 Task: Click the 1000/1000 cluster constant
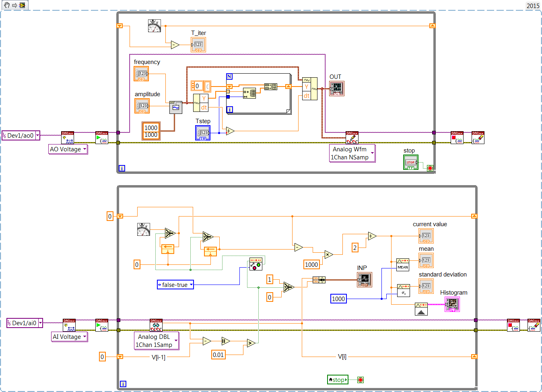151,131
